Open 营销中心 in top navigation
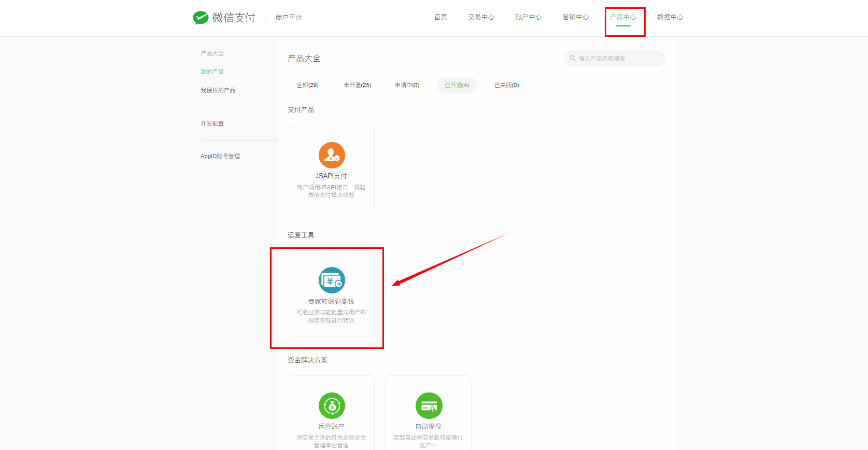 576,17
